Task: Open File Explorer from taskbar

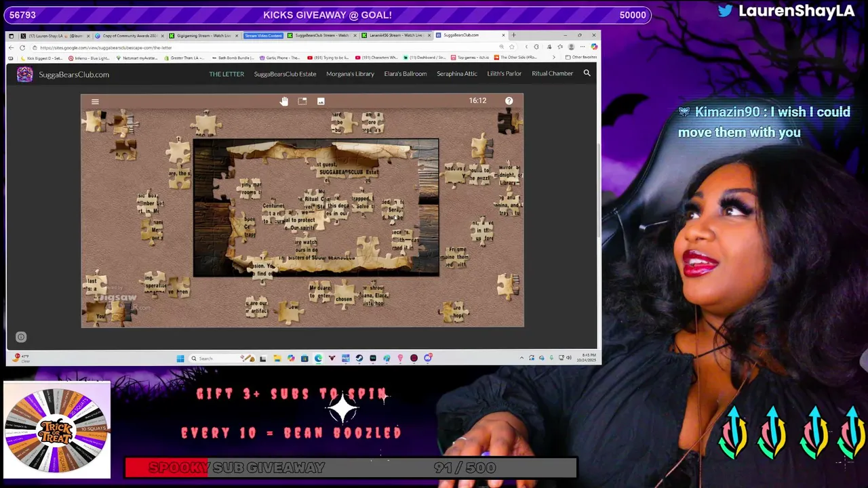Action: [x=277, y=358]
